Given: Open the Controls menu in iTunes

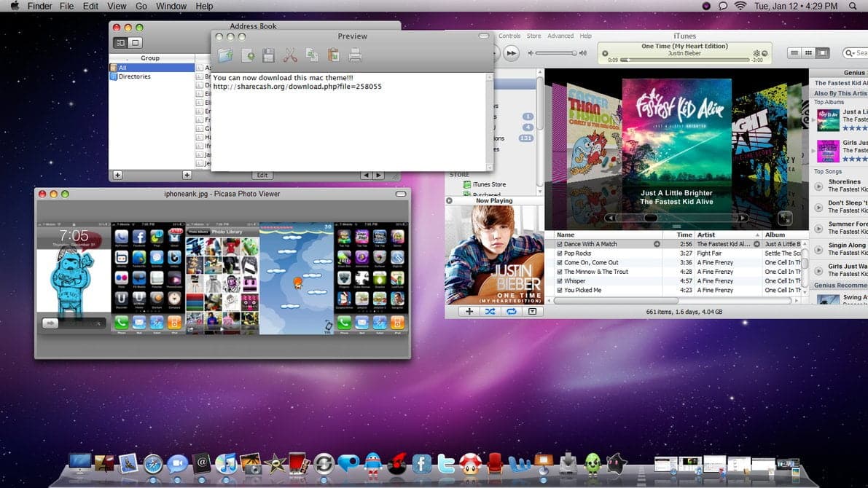Looking at the screenshot, I should (x=509, y=35).
